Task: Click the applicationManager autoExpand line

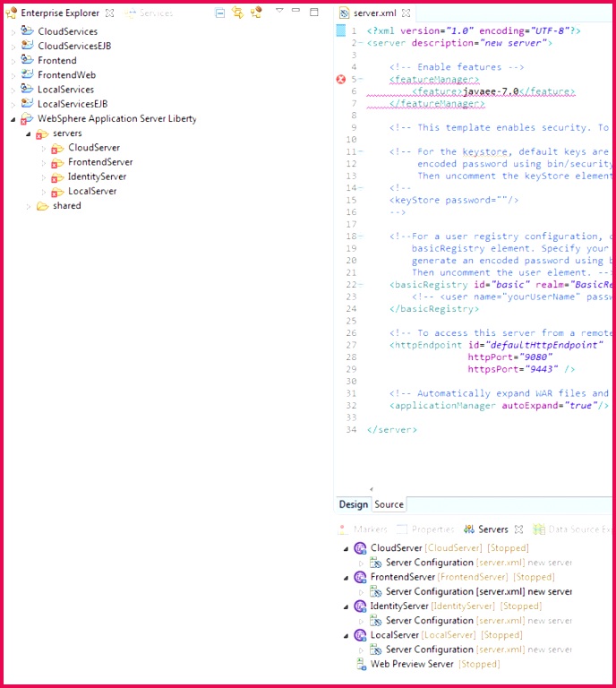Action: (499, 406)
